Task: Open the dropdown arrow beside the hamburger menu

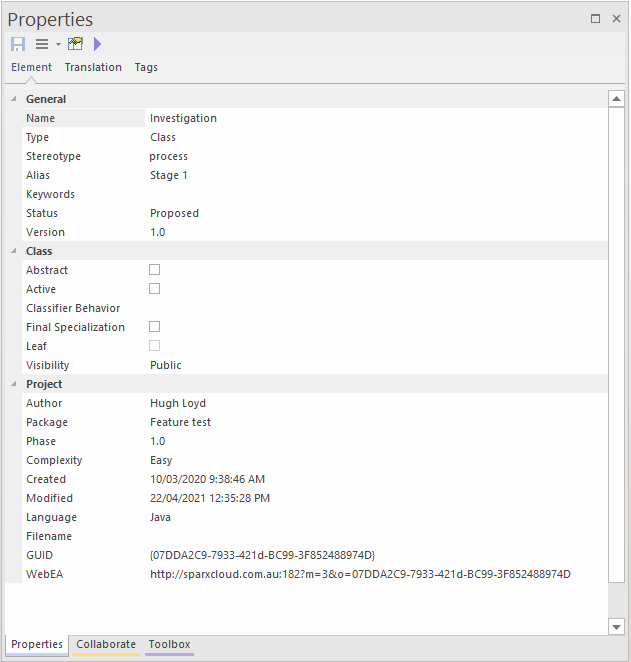Action: click(x=58, y=44)
